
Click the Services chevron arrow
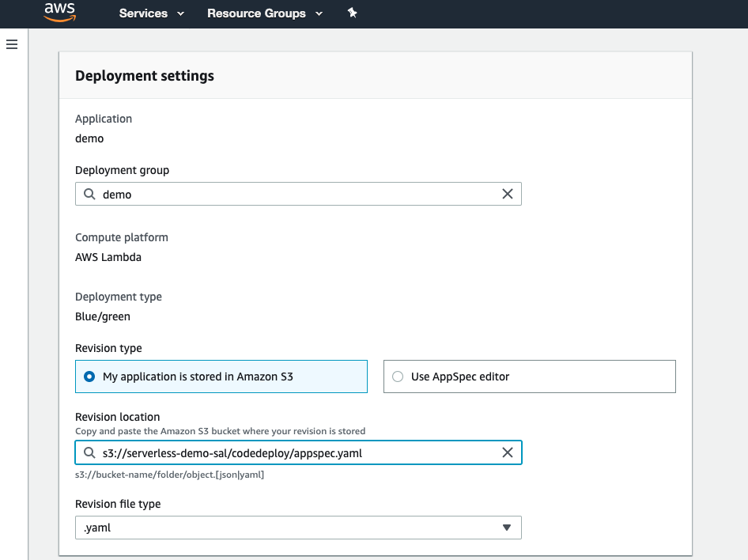coord(180,13)
